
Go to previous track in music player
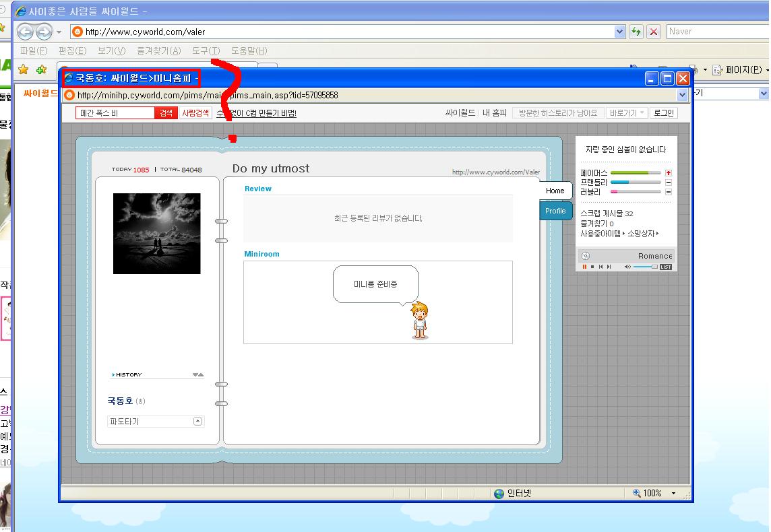click(x=600, y=267)
